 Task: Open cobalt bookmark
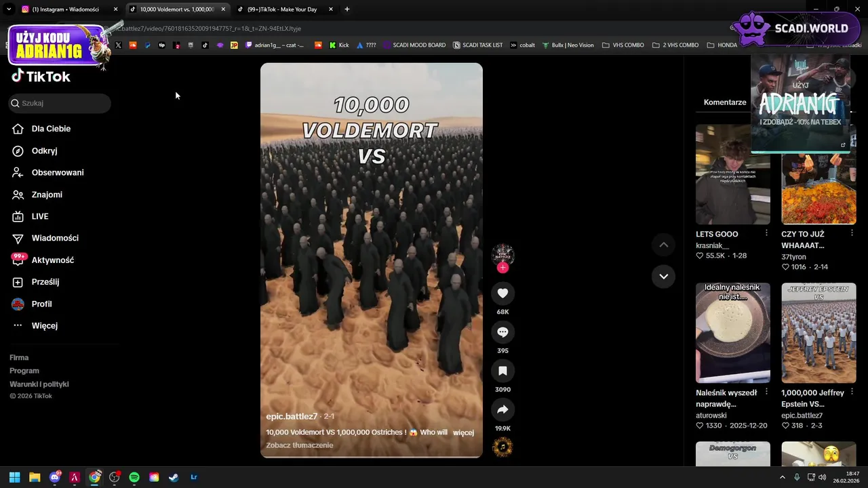point(522,45)
